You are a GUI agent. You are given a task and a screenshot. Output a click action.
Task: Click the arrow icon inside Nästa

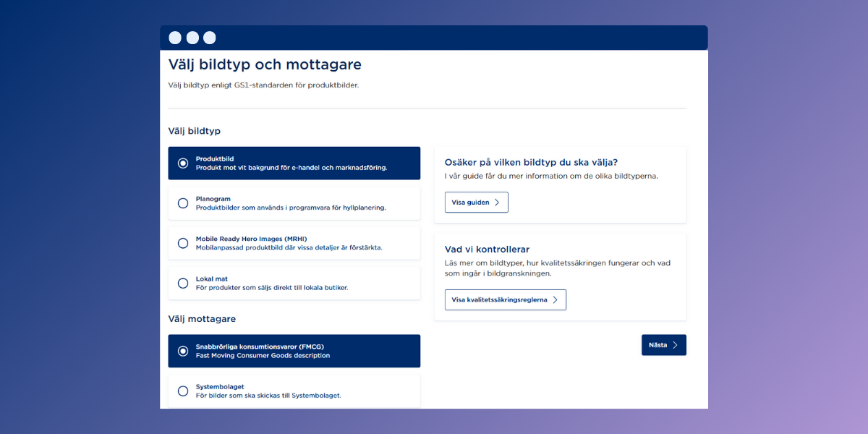tap(675, 345)
